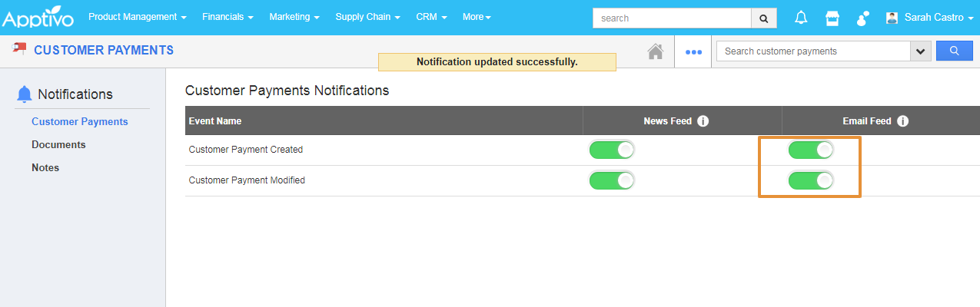Turn off News Feed for Customer Payment Modified
This screenshot has width=980, height=307.
[x=612, y=180]
